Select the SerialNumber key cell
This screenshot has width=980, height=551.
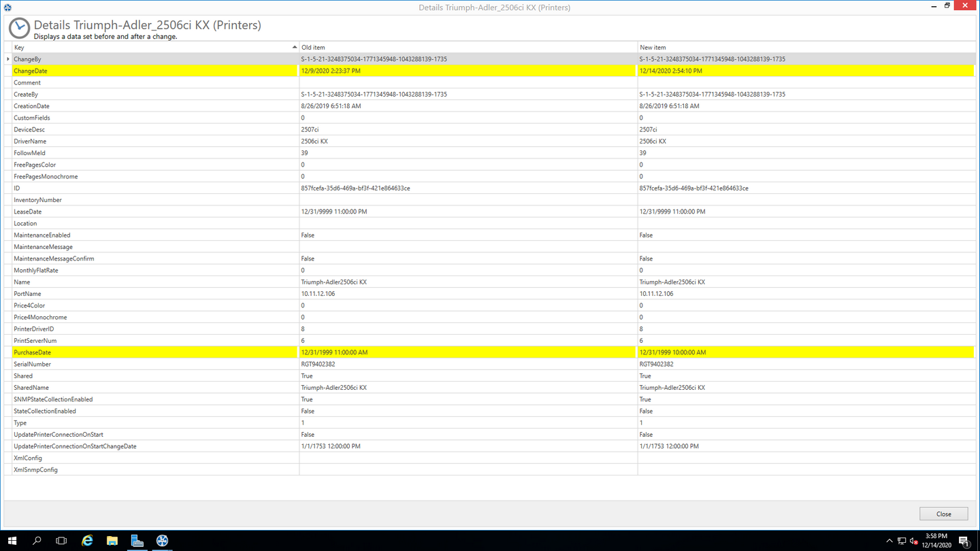click(x=155, y=364)
